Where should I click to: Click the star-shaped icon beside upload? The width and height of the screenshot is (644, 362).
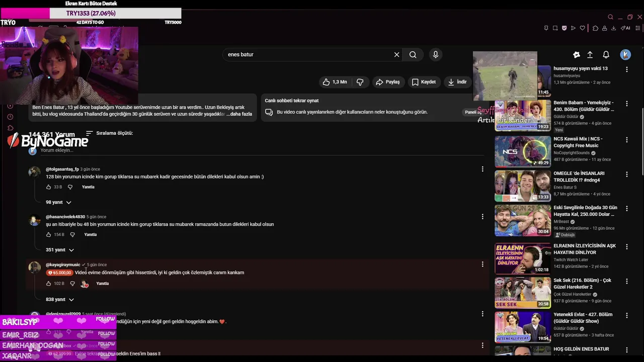tap(577, 54)
